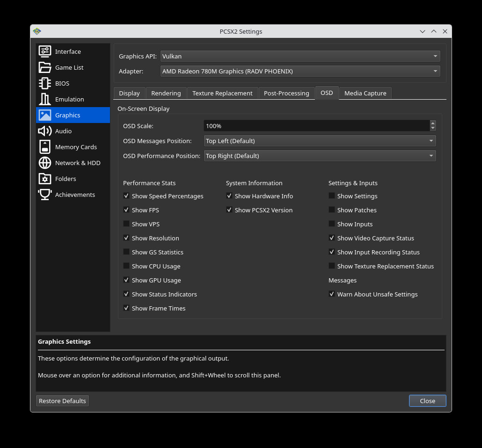This screenshot has width=482, height=448.
Task: Select Memory Cards label in sidebar
Action: point(76,147)
